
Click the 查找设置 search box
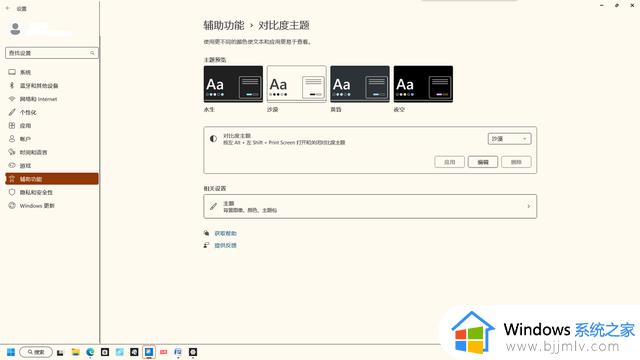pos(52,53)
